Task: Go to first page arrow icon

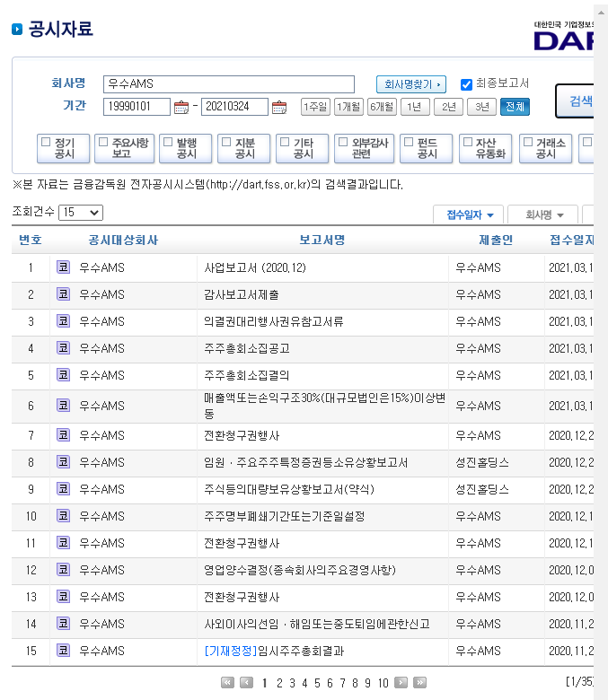Action: tap(227, 683)
